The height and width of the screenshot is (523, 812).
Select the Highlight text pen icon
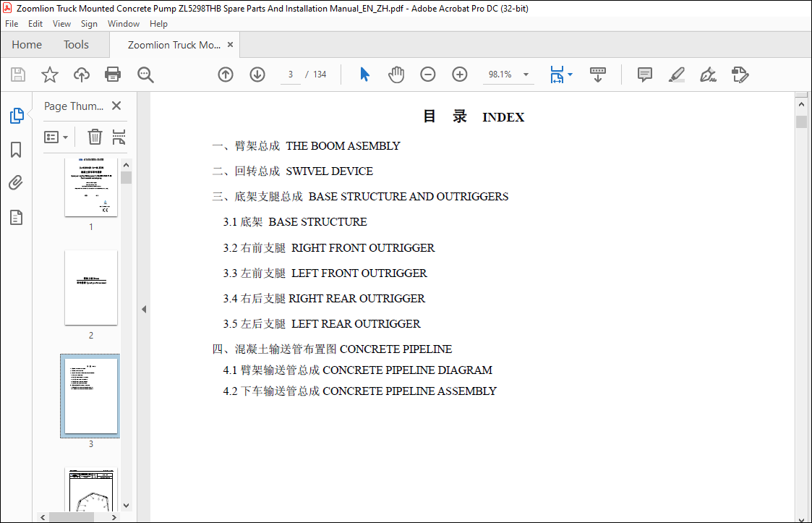tap(677, 75)
